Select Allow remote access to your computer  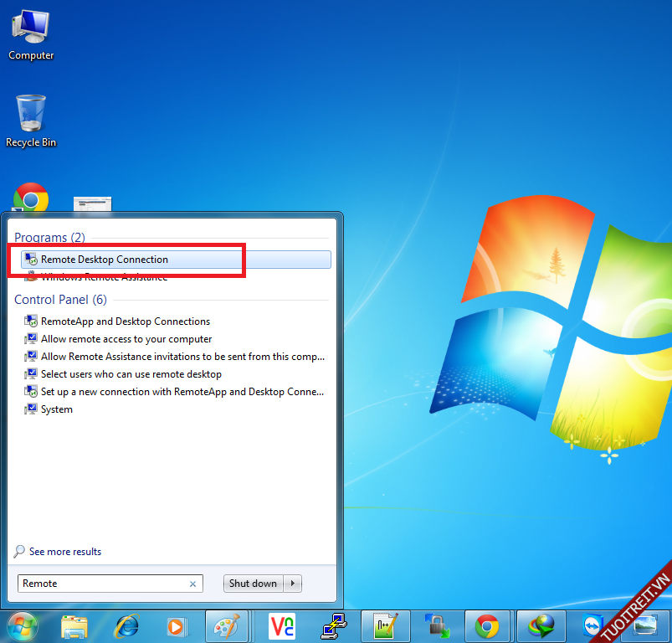pos(126,339)
